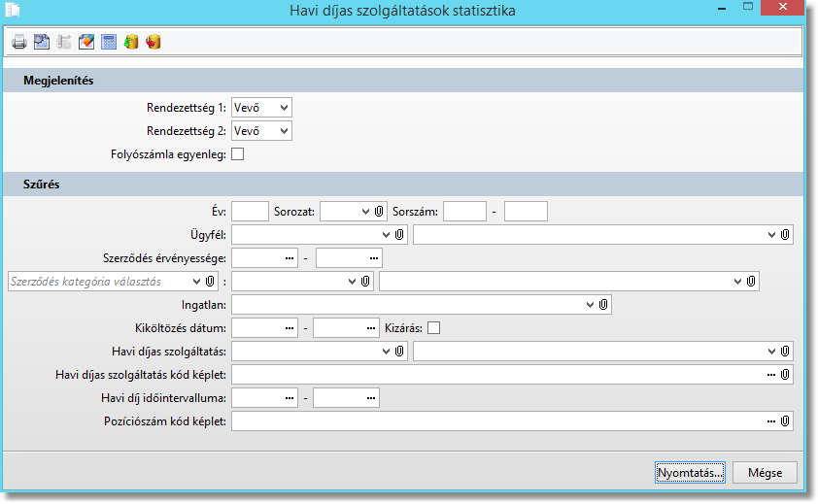Minimize the Havi díjas szolgáltatások statisztika window
This screenshot has width=818, height=504.
[722, 8]
